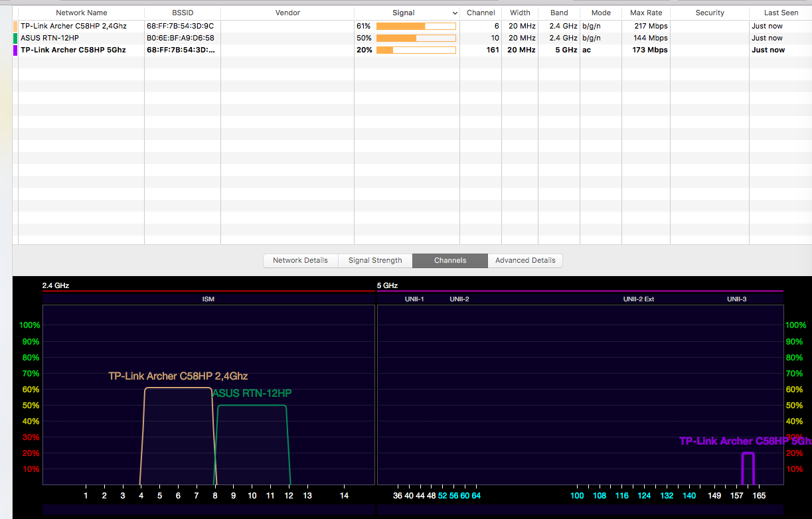The image size is (812, 519).
Task: Switch to the Network Details tab
Action: click(x=300, y=261)
